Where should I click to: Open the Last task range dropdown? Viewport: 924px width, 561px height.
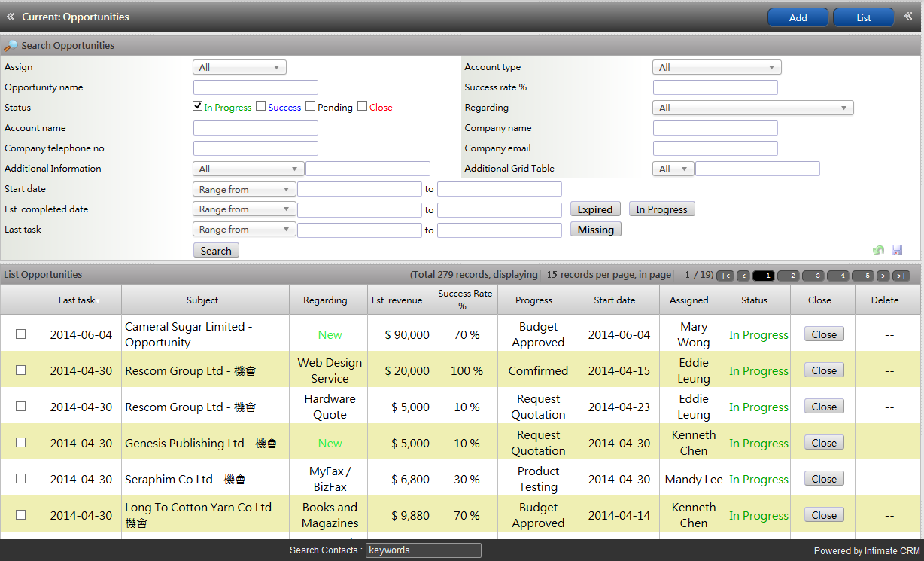pyautogui.click(x=244, y=229)
